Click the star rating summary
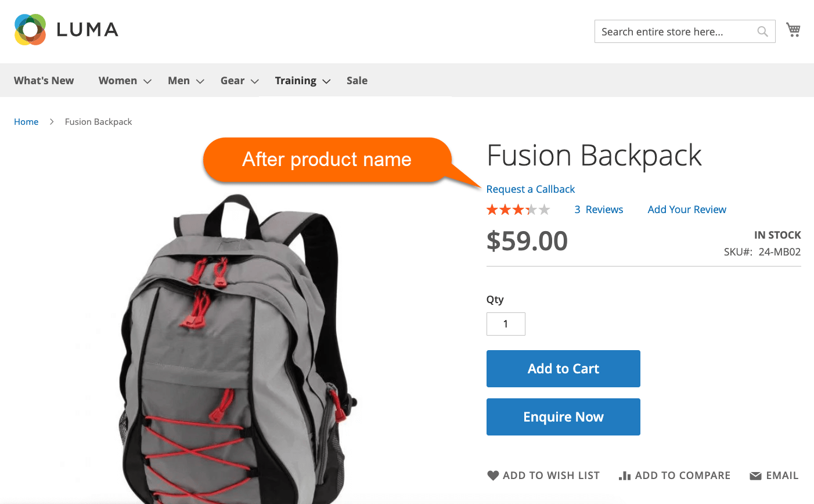The image size is (814, 504). pyautogui.click(x=518, y=210)
